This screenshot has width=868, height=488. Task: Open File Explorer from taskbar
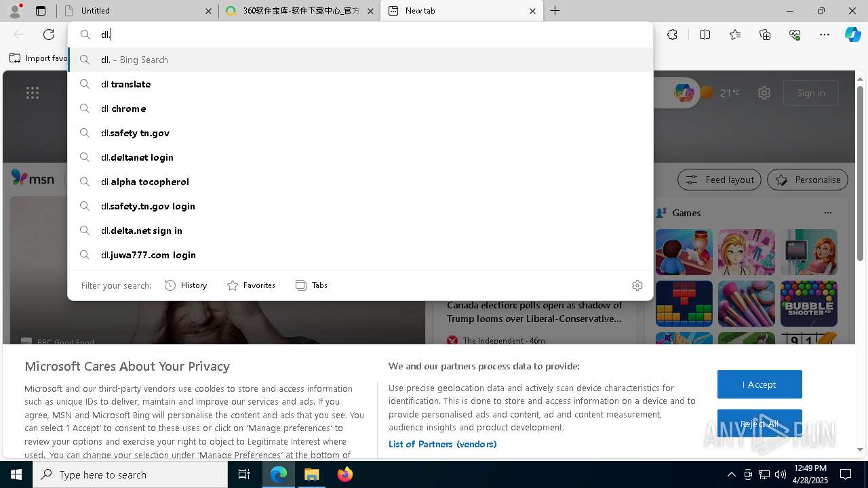point(312,474)
